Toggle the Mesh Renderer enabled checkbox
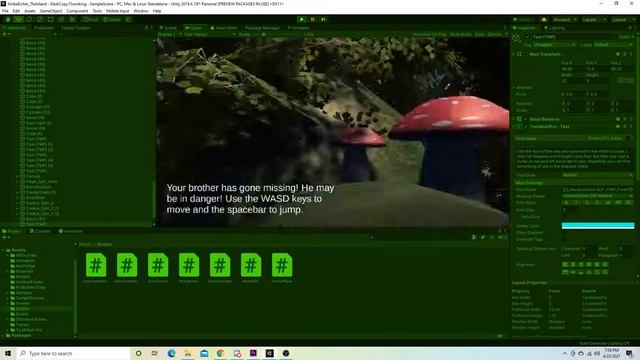640x360 pixels. (526, 119)
